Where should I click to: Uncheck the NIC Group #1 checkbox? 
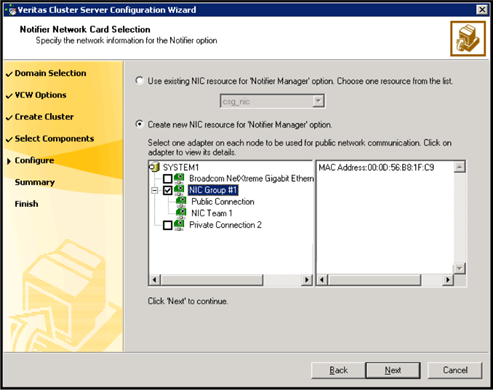[168, 190]
